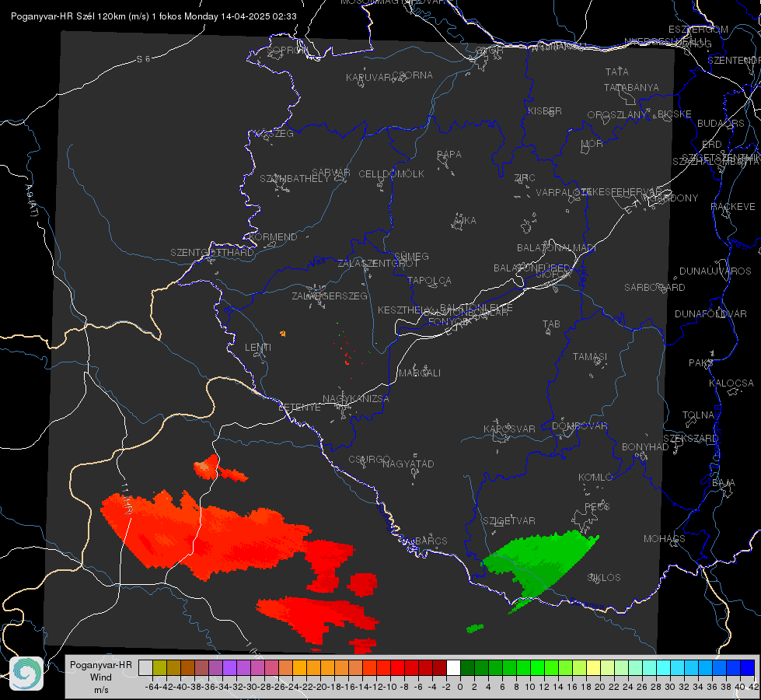Click the BAJA city label
The width and height of the screenshot is (761, 700).
724,483
